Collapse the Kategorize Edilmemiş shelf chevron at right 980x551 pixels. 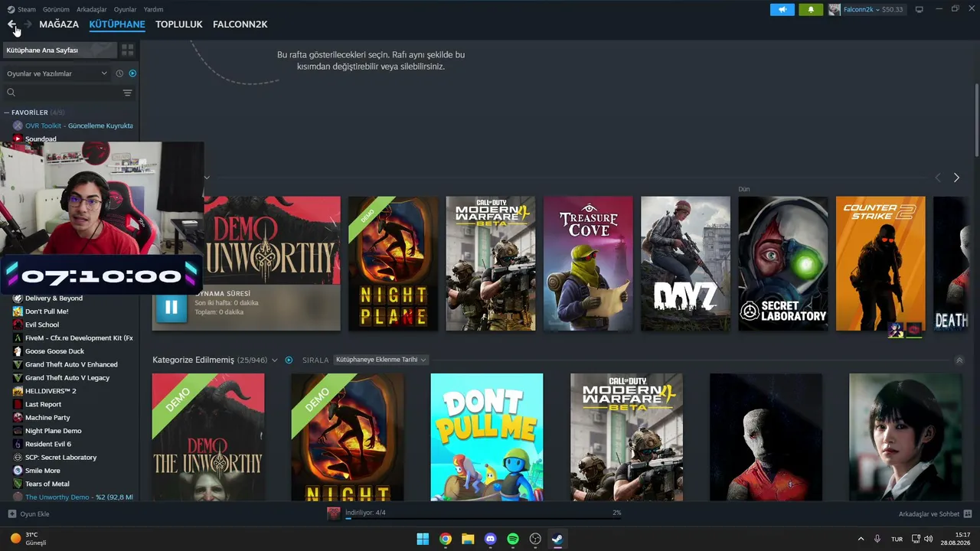959,360
